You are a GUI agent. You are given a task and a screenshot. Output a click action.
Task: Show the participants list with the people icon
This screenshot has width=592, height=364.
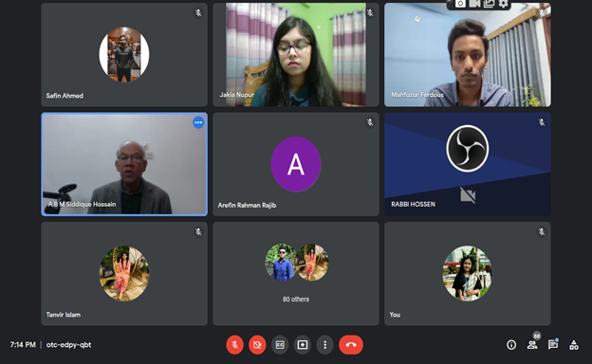[x=532, y=345]
